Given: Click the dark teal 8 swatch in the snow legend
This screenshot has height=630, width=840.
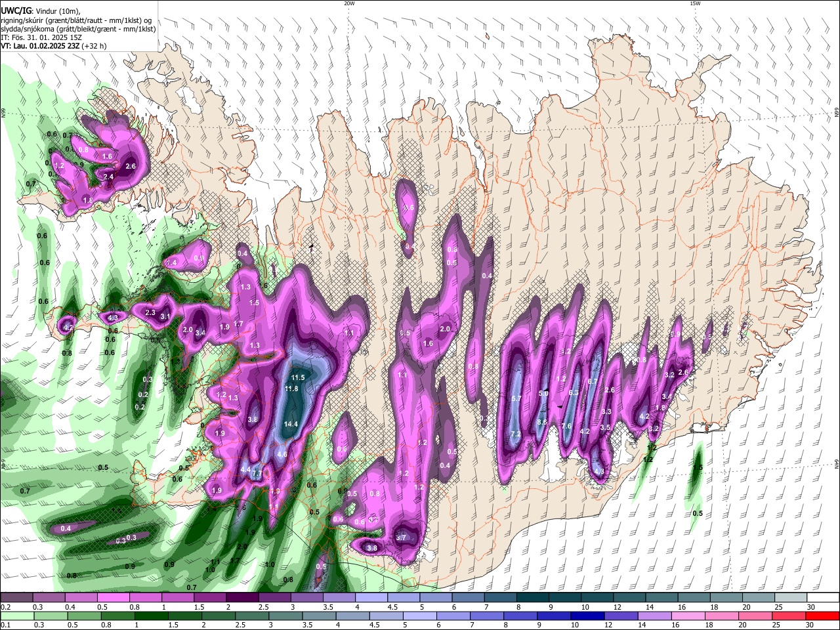Looking at the screenshot, I should point(533,598).
